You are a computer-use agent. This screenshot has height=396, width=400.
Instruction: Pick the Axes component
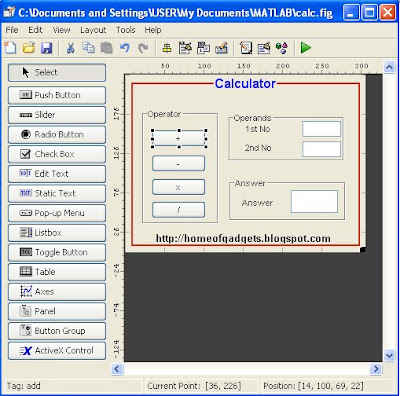pyautogui.click(x=57, y=292)
